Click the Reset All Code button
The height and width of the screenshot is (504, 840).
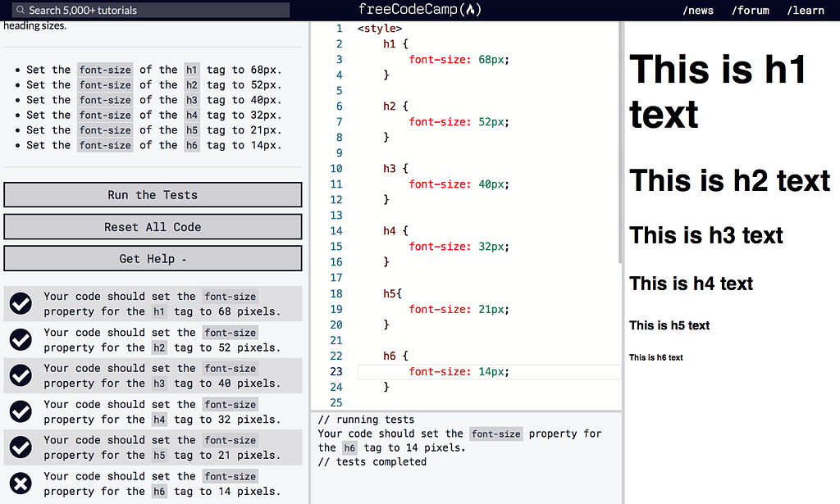coord(153,226)
